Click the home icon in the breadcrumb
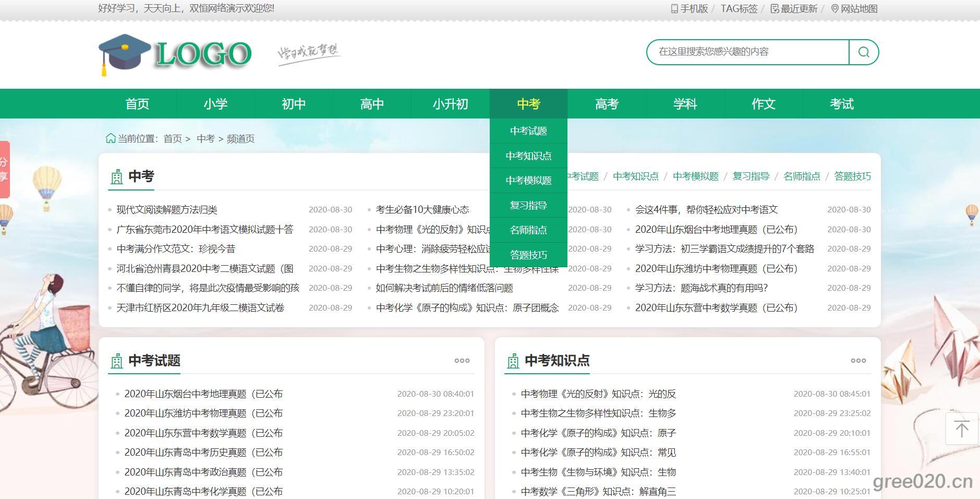The height and width of the screenshot is (499, 980). click(x=111, y=138)
